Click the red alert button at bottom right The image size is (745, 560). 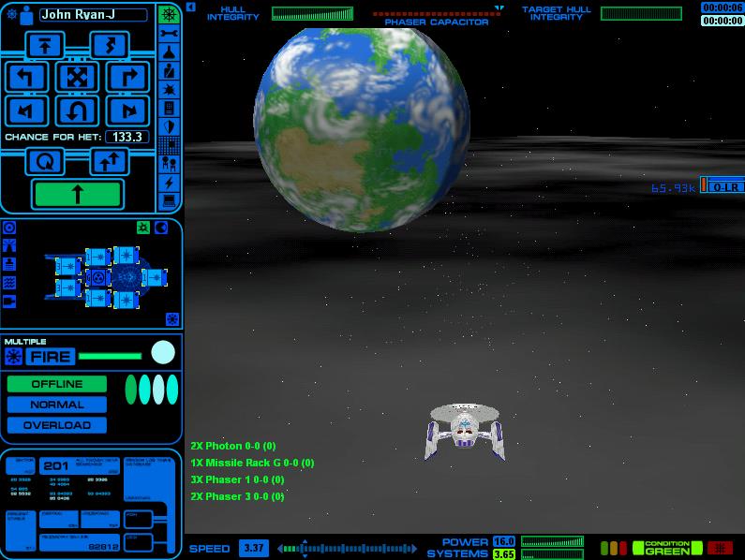(x=720, y=548)
